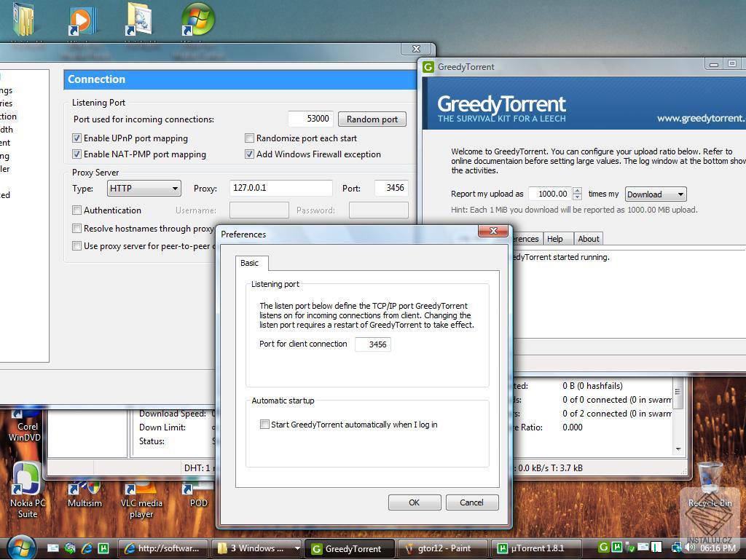746x560 pixels.
Task: Click GreedyTorrent window title icon
Action: 428,67
